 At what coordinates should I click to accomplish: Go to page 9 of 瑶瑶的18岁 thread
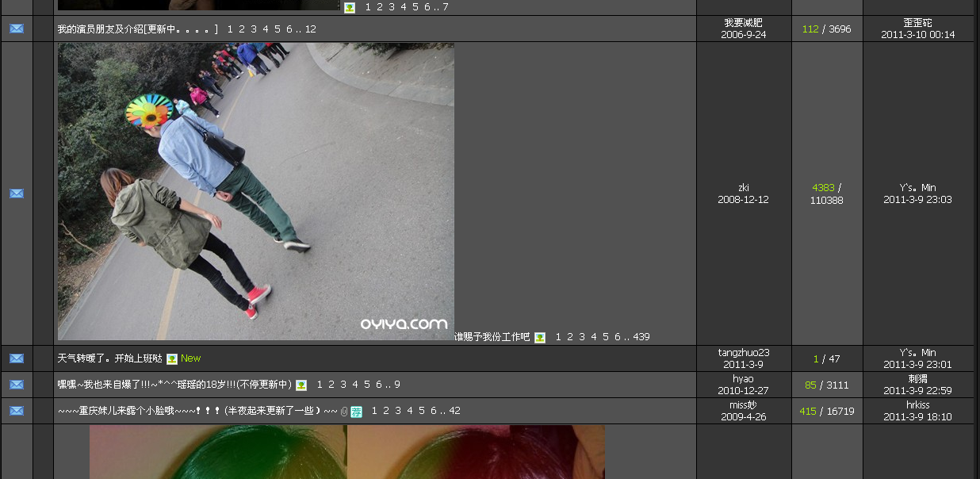397,385
